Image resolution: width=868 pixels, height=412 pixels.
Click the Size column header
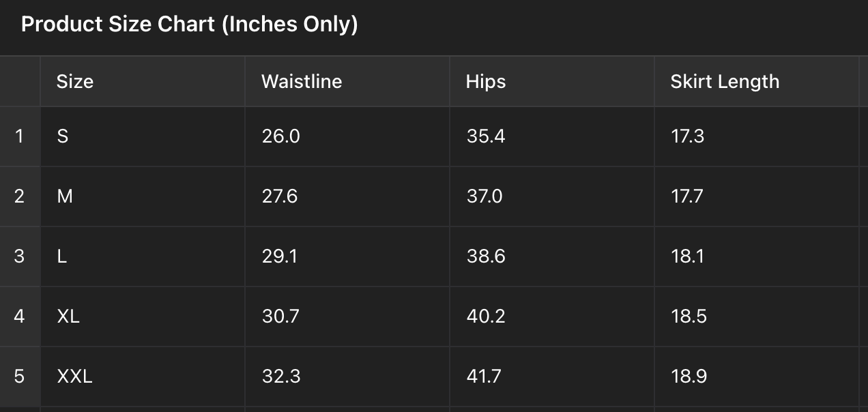point(75,82)
